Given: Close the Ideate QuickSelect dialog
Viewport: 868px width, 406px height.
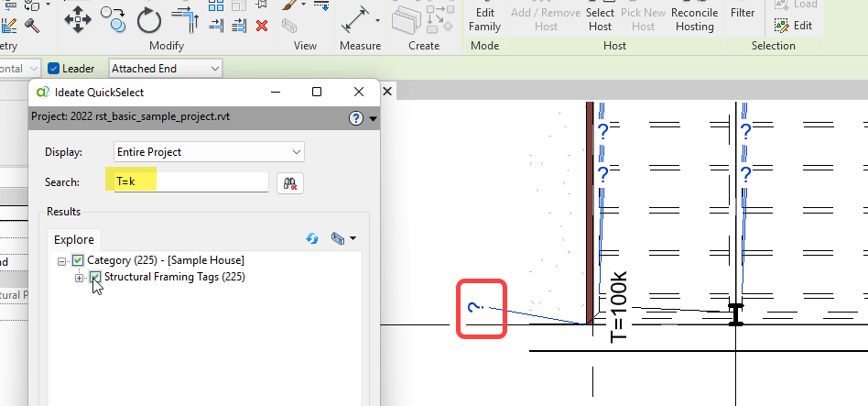Looking at the screenshot, I should tap(359, 92).
